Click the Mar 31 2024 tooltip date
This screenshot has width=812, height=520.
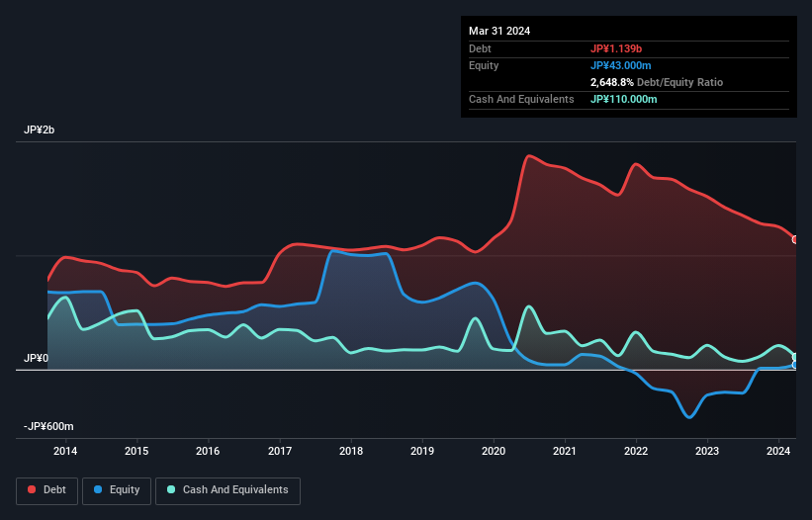point(499,31)
